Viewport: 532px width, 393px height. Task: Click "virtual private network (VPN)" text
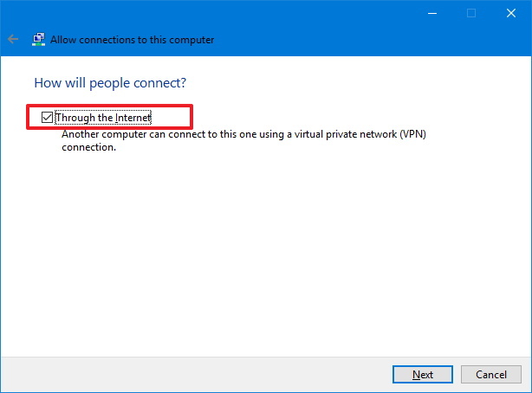point(362,135)
